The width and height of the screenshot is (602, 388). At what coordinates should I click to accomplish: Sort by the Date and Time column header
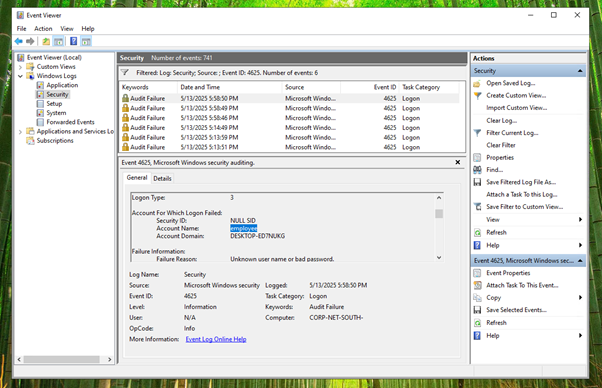[x=229, y=87]
